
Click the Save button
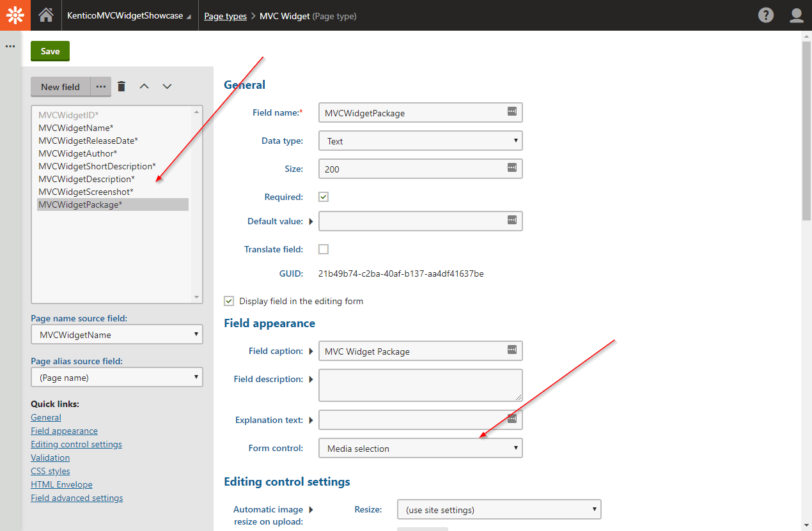point(50,51)
